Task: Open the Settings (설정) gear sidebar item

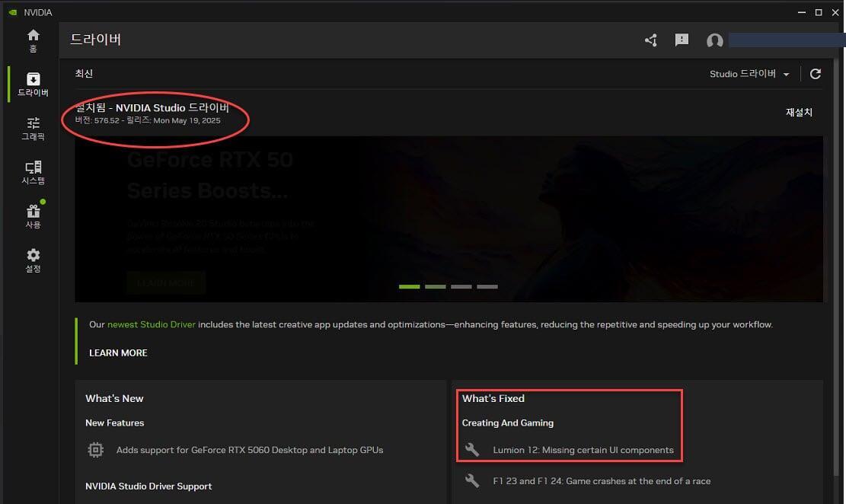Action: (x=33, y=260)
